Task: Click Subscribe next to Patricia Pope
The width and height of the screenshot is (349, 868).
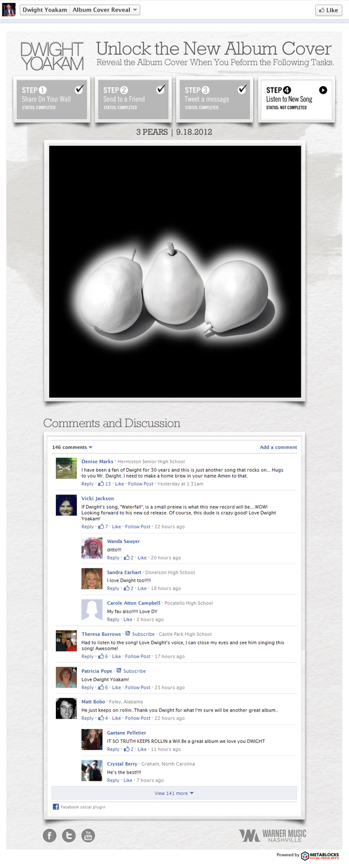Action: click(x=134, y=671)
